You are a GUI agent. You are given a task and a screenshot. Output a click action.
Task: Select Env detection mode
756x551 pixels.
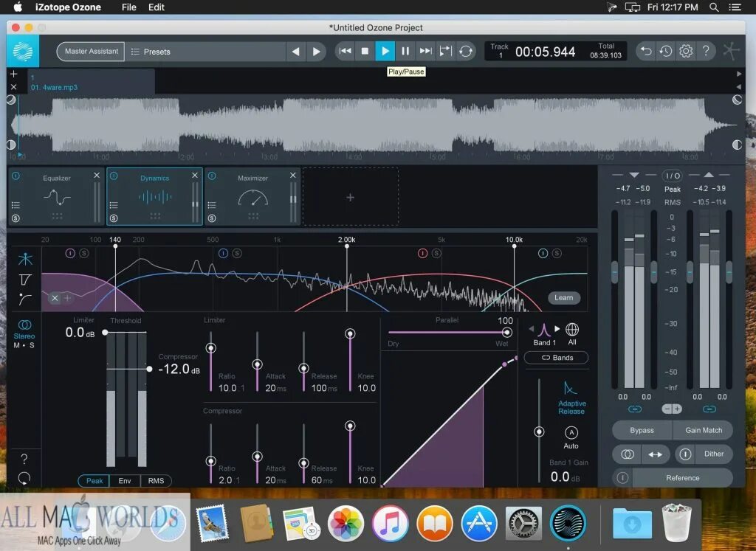124,481
